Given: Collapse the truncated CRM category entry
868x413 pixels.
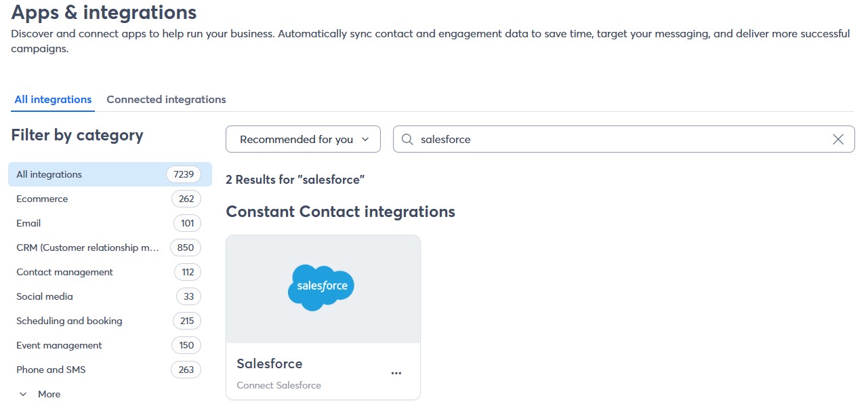Looking at the screenshot, I should coord(87,248).
